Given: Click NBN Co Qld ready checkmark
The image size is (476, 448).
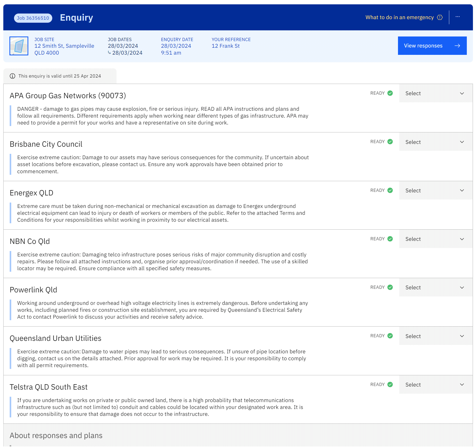Looking at the screenshot, I should point(390,239).
